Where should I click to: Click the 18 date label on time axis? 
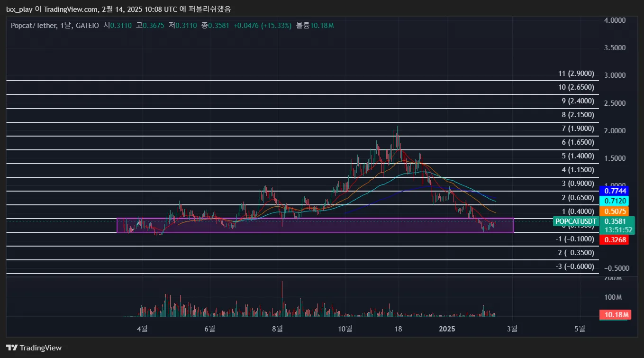(398, 329)
